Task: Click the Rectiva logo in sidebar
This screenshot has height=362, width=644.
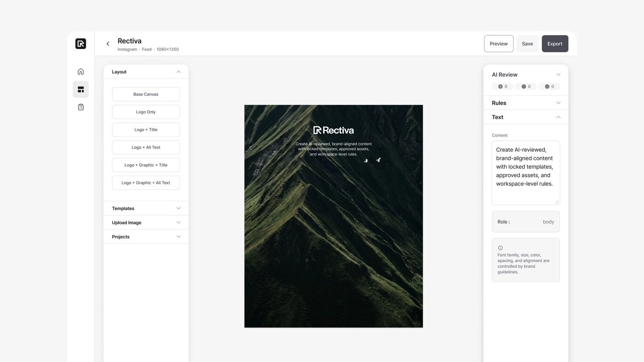Action: pos(80,43)
